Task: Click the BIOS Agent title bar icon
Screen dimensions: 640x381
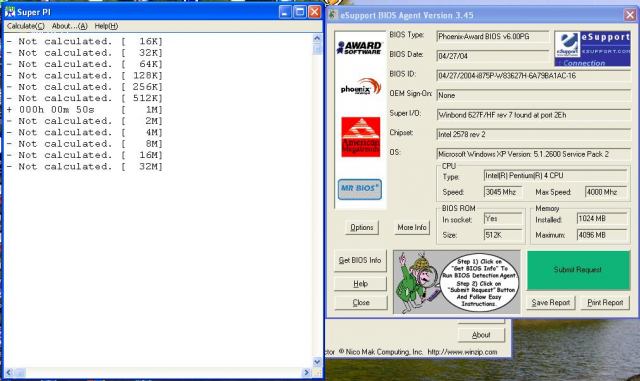Action: click(333, 15)
